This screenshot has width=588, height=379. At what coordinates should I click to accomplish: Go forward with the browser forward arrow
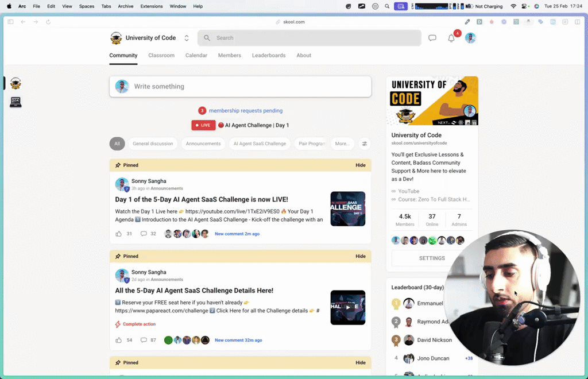click(x=36, y=22)
